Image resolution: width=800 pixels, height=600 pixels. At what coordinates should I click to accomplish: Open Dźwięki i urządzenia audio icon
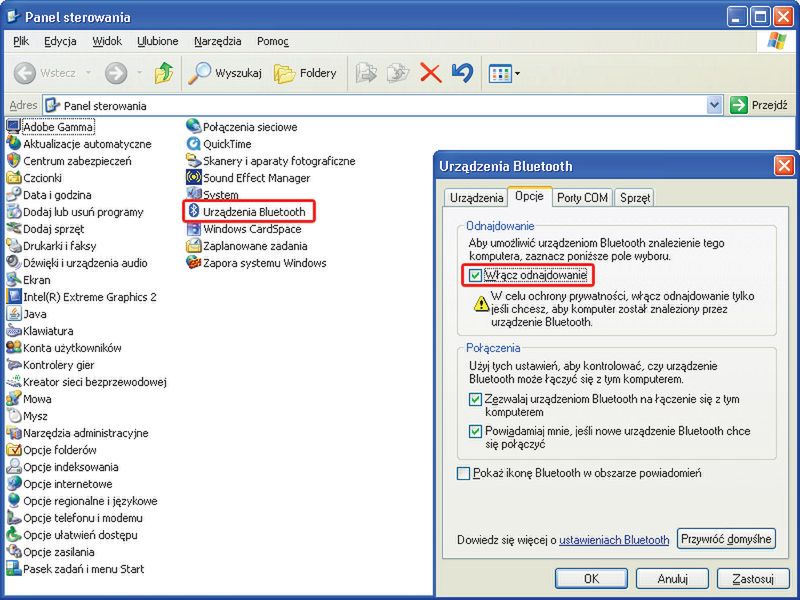point(13,263)
